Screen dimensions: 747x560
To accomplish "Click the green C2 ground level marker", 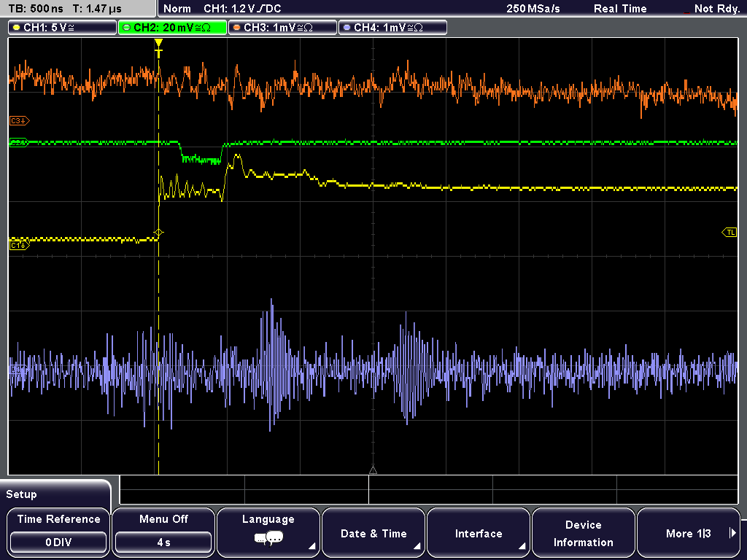I will pyautogui.click(x=19, y=142).
